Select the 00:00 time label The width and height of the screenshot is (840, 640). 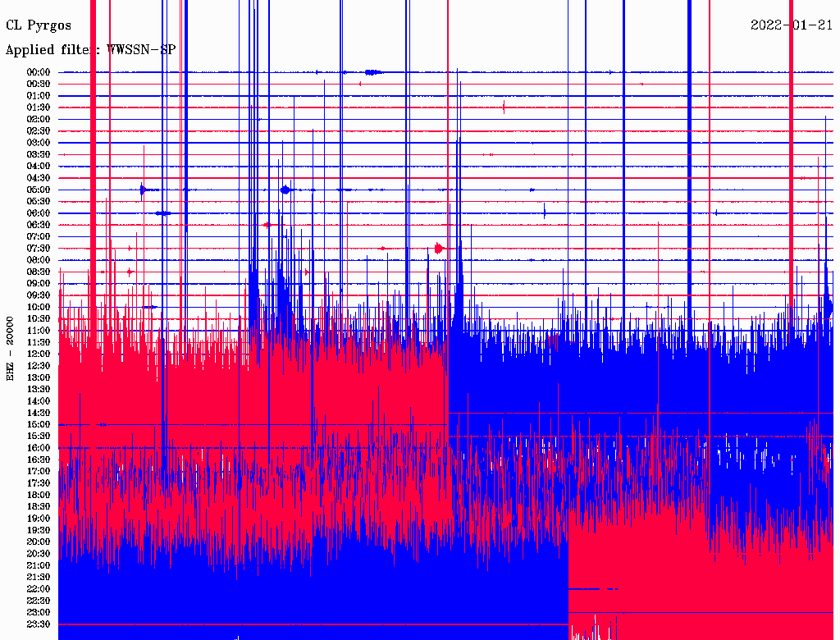(x=39, y=72)
